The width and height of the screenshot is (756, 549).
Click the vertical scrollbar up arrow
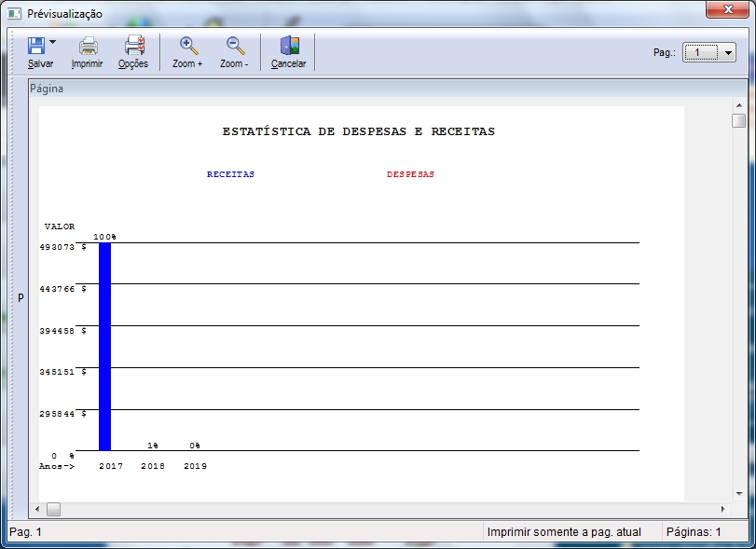click(x=739, y=105)
